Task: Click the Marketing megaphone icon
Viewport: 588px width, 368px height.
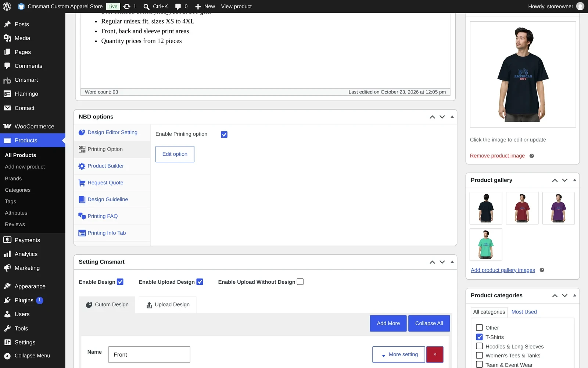Action: click(7, 268)
